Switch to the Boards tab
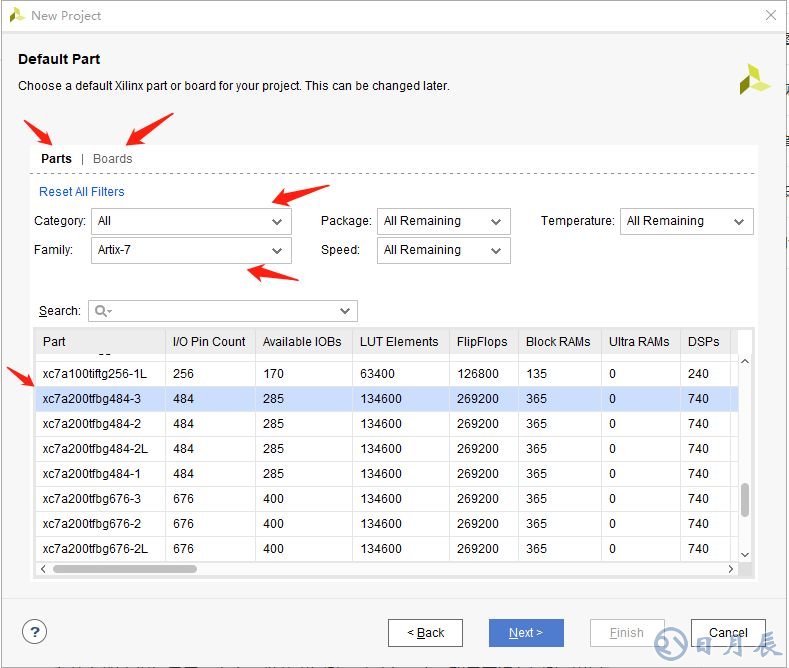This screenshot has height=668, width=789. (112, 159)
